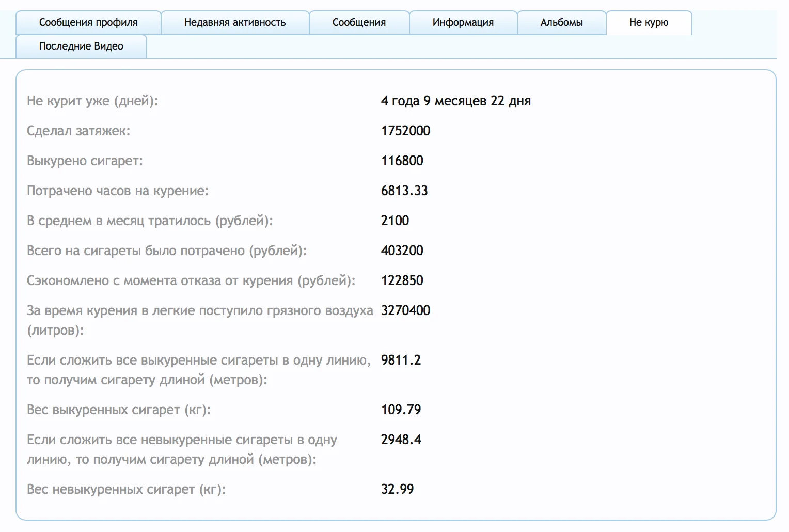This screenshot has width=789, height=532.
Task: Select the unsmoked cigarettes weight 32.99
Action: (398, 489)
